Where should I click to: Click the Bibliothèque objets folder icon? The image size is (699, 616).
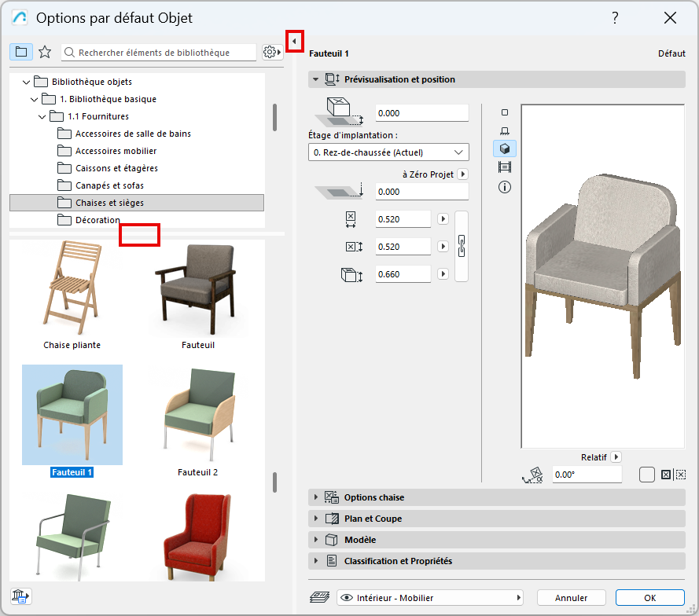(41, 82)
